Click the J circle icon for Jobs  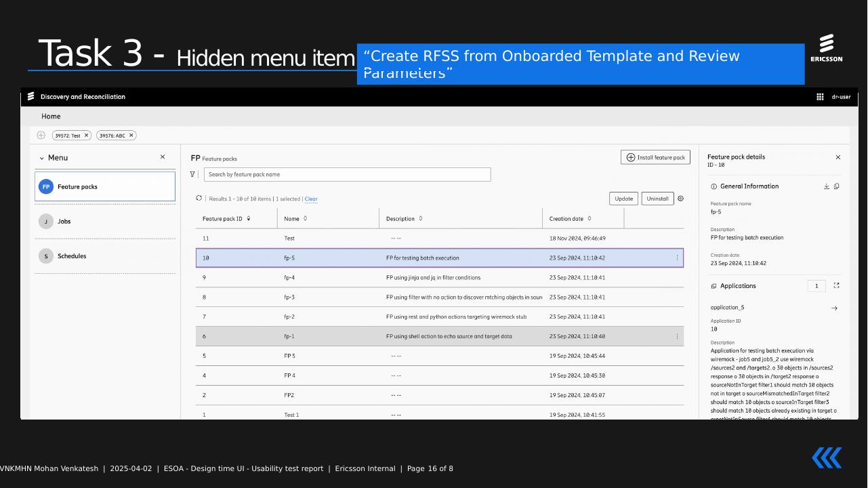46,221
